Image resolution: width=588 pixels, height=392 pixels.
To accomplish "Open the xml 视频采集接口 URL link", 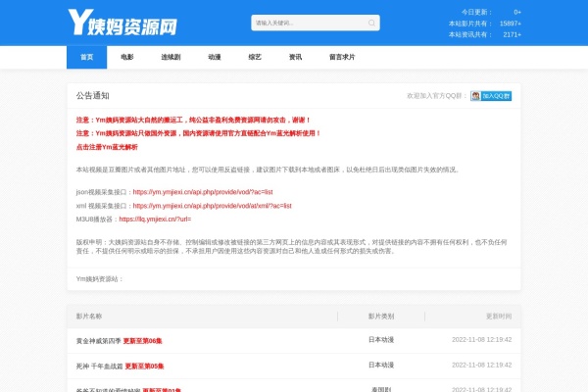I will coord(212,206).
